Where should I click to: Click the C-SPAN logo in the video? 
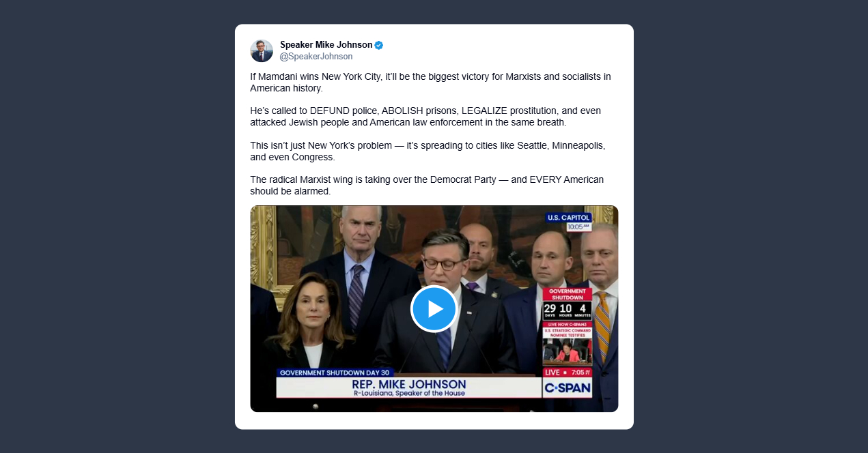pos(567,388)
